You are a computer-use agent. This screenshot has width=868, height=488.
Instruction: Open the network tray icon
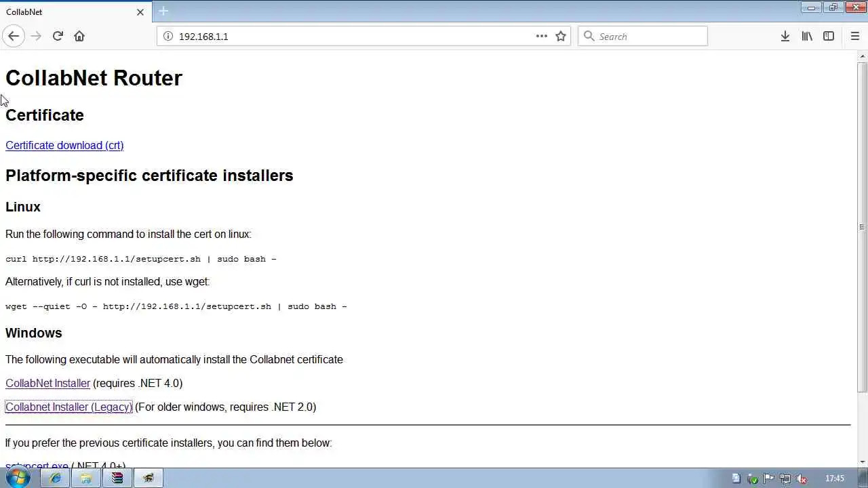click(x=785, y=479)
